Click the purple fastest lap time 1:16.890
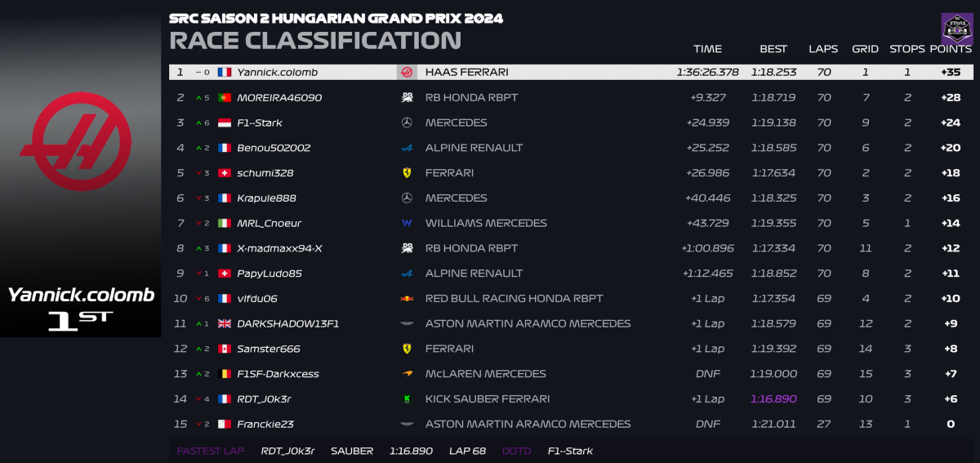Viewport: 980px width, 463px height. [773, 399]
